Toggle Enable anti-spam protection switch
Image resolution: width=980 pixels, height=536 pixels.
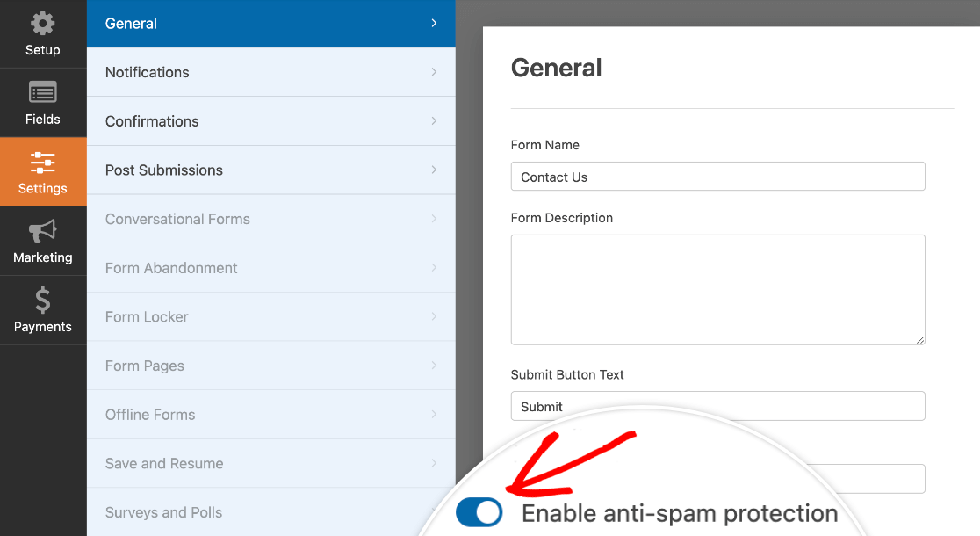click(x=479, y=513)
